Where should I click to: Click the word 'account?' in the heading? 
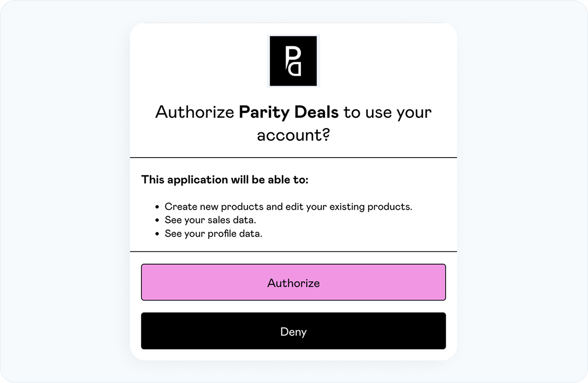click(x=293, y=135)
